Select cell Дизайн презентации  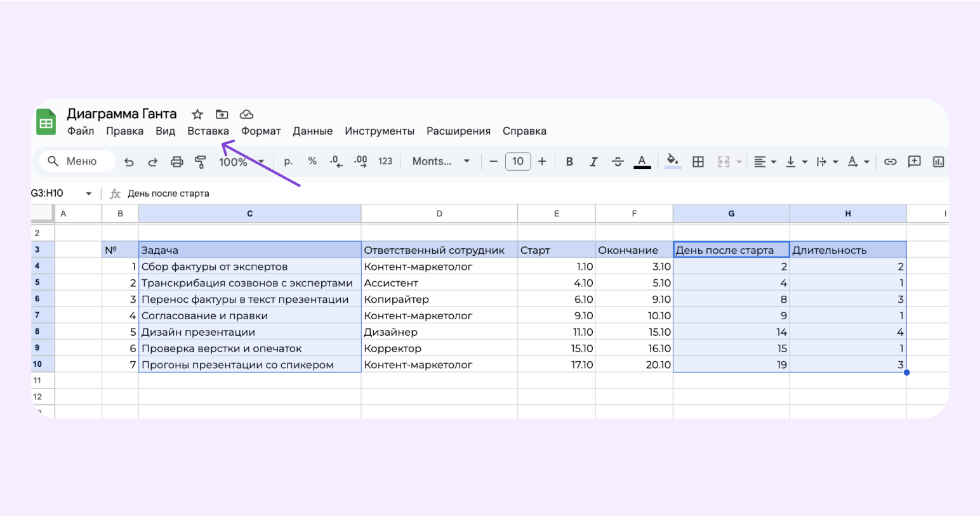coord(249,332)
